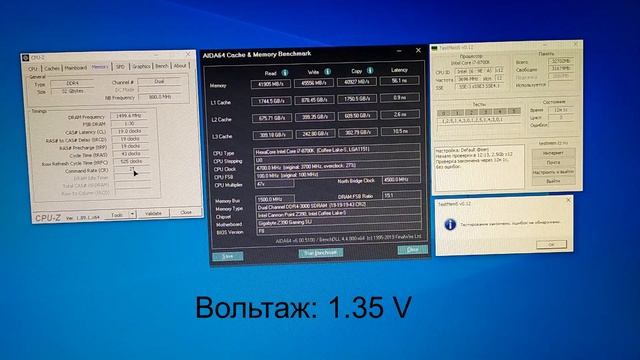Screen dimensions: 640x360
Task: Click the Save button in AIDA64
Action: click(228, 256)
